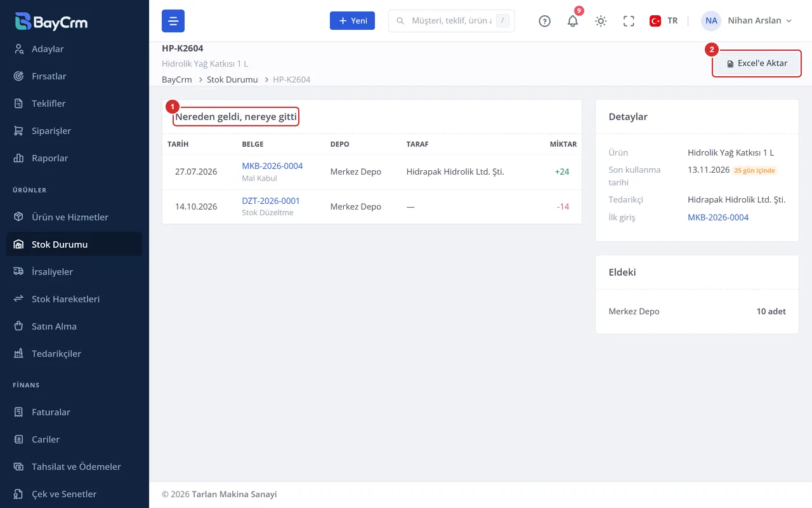The height and width of the screenshot is (508, 812).
Task: Open the Nihan Arslan user menu
Action: 747,21
